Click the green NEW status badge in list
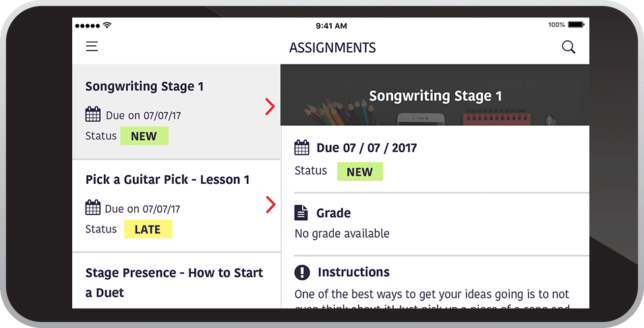Screen dimensions: 644x328 click(x=144, y=135)
